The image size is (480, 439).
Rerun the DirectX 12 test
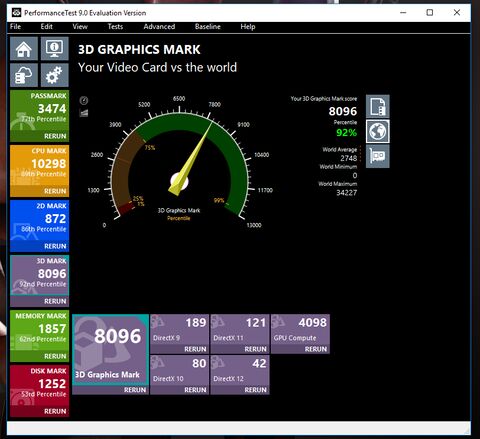256,390
